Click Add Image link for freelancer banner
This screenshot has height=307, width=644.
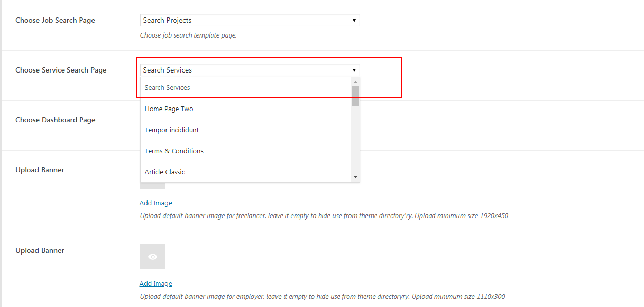[x=156, y=203]
